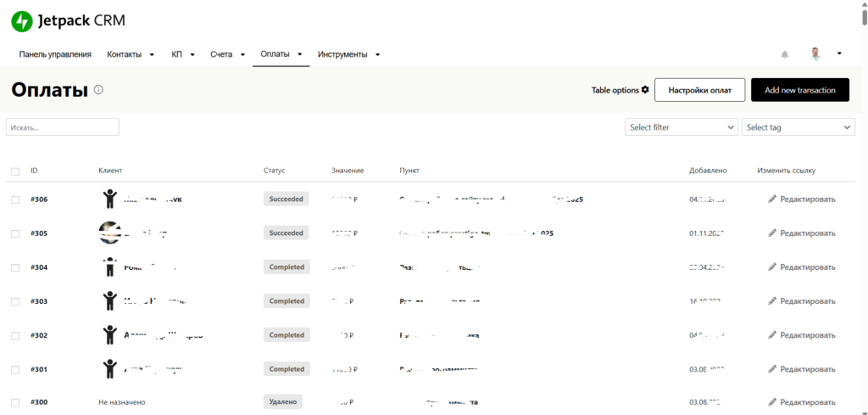Open the Инструменты menu item
This screenshot has height=415, width=868.
[342, 54]
